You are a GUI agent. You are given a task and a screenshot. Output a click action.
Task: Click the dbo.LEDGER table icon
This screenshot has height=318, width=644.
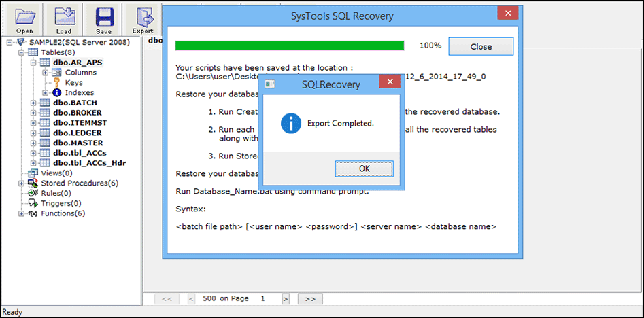44,133
